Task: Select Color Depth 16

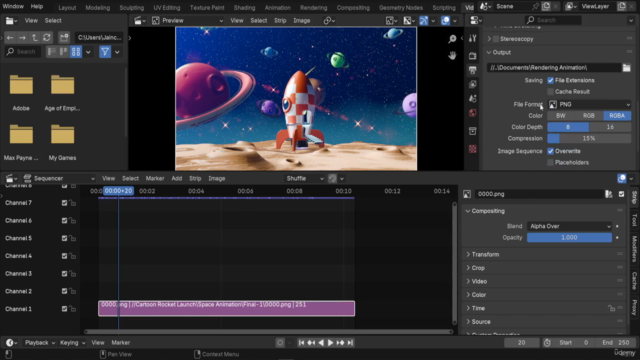Action: coord(610,127)
